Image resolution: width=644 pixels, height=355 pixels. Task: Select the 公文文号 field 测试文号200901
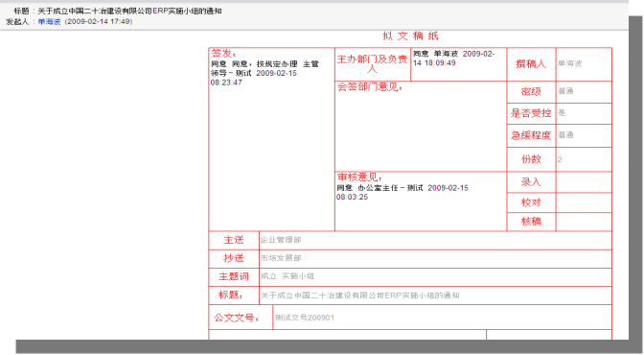[443, 318]
